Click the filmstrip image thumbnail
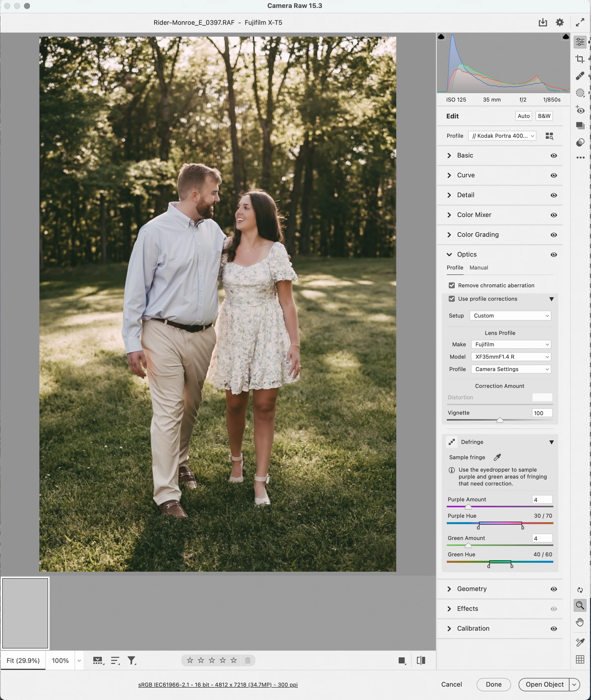This screenshot has height=700, width=591. (25, 613)
